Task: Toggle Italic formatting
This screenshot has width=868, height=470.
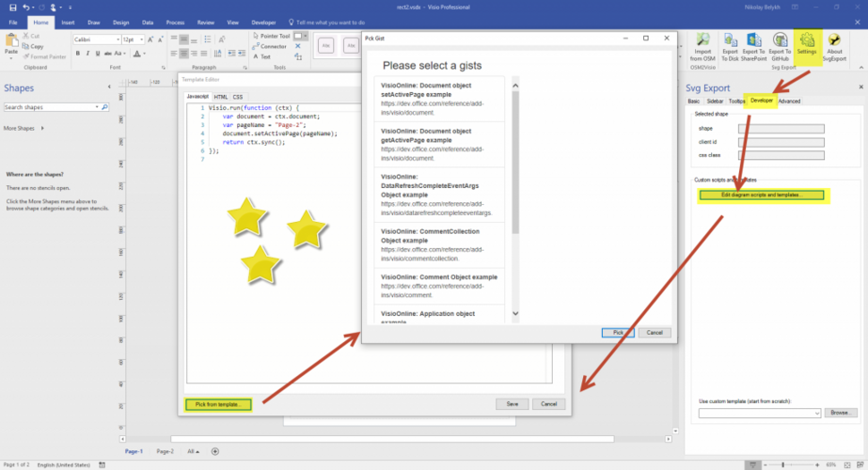Action: (87, 54)
